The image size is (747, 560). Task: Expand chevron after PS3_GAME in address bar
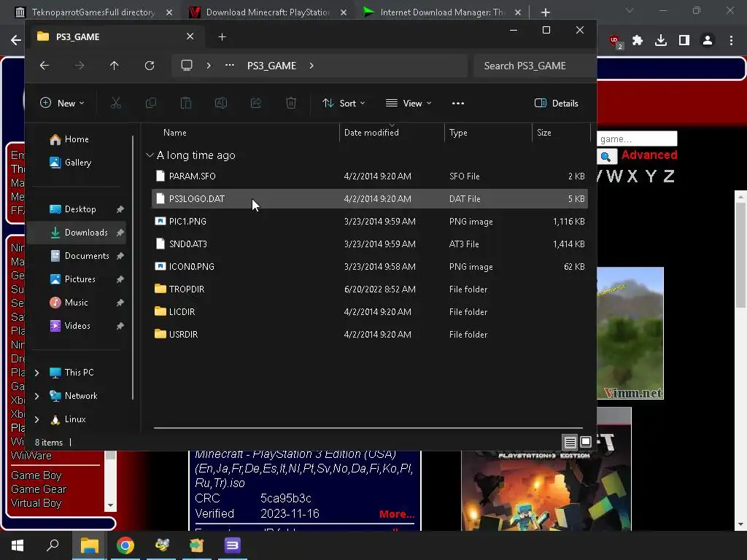pyautogui.click(x=311, y=66)
